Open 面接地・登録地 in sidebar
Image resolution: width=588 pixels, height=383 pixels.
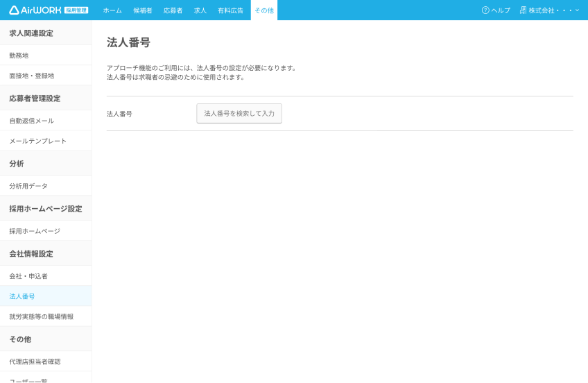point(46,76)
